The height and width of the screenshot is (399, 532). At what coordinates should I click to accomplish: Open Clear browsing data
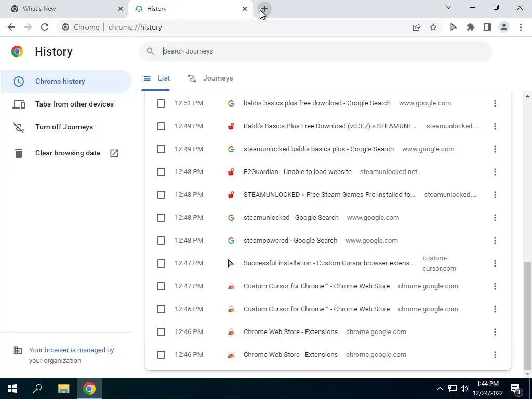pos(68,153)
